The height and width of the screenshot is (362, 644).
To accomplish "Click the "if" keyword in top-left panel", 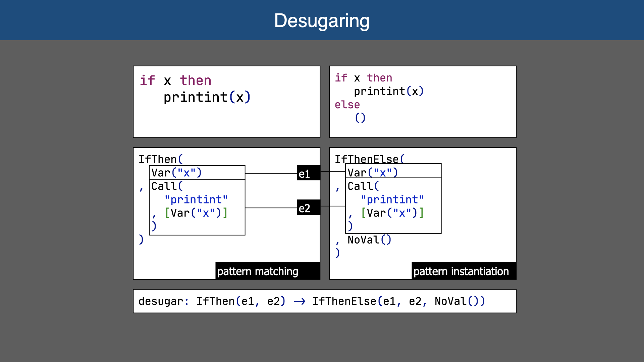I will click(x=147, y=81).
